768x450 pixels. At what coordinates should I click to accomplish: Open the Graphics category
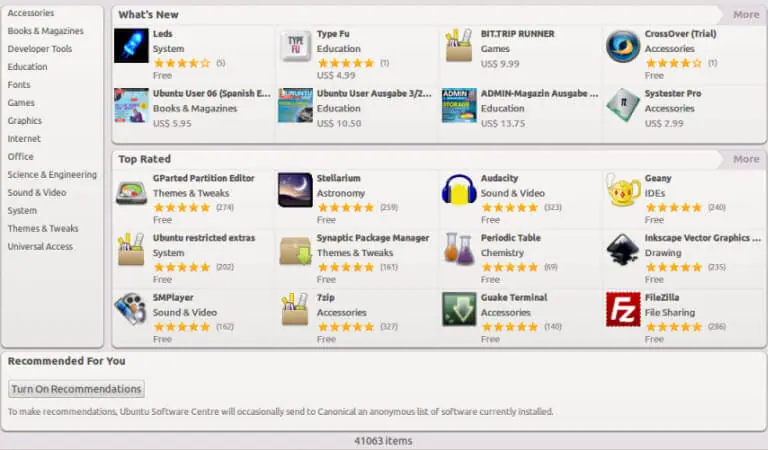[x=24, y=120]
